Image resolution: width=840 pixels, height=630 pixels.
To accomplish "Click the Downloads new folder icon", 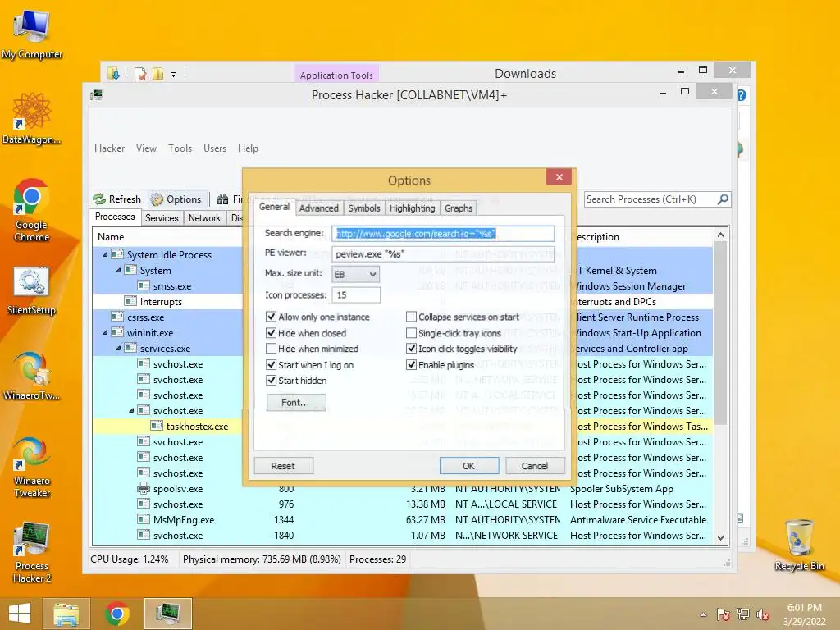I will 157,73.
